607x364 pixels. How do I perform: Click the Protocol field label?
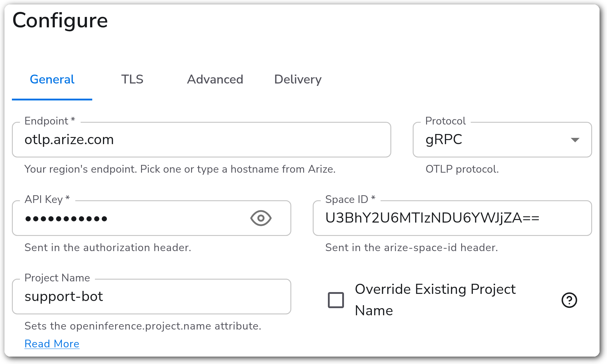coord(445,121)
